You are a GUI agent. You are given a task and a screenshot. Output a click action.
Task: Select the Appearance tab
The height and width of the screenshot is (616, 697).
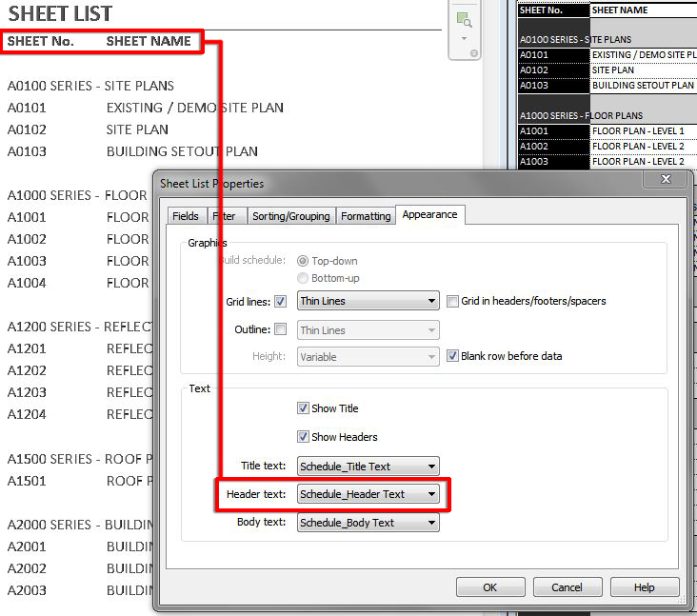[429, 214]
